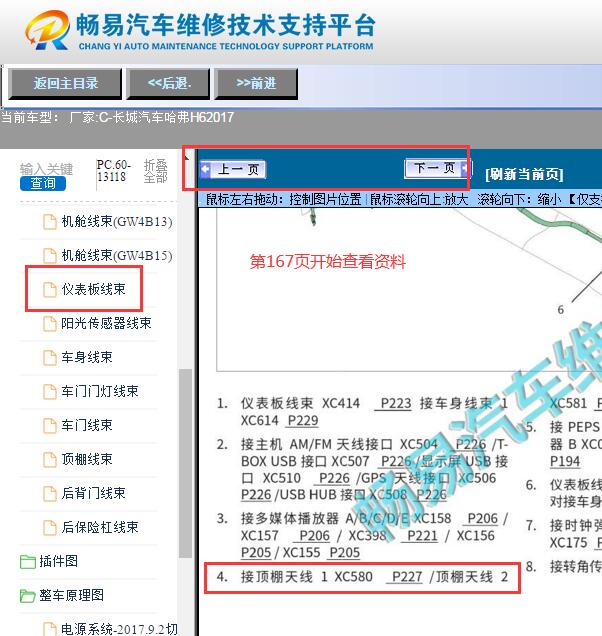Screen dimensions: 602x636
Task: Click the 查询 search button
Action: pyautogui.click(x=43, y=183)
